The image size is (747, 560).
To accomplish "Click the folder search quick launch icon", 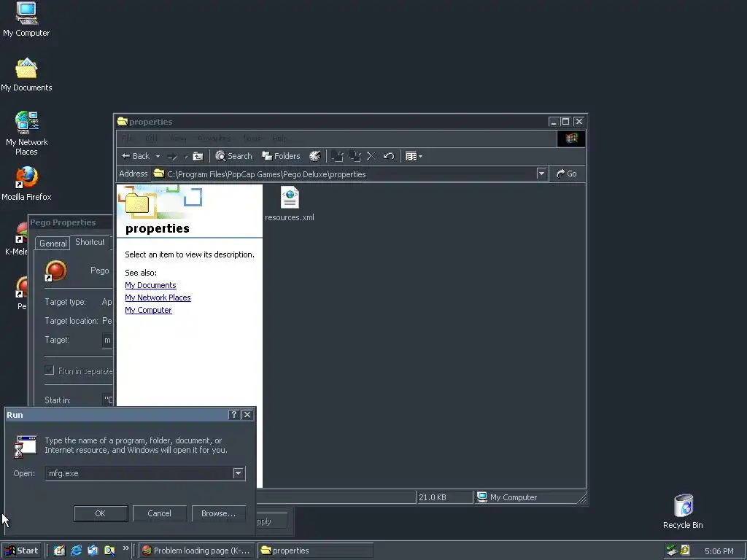I will click(109, 551).
